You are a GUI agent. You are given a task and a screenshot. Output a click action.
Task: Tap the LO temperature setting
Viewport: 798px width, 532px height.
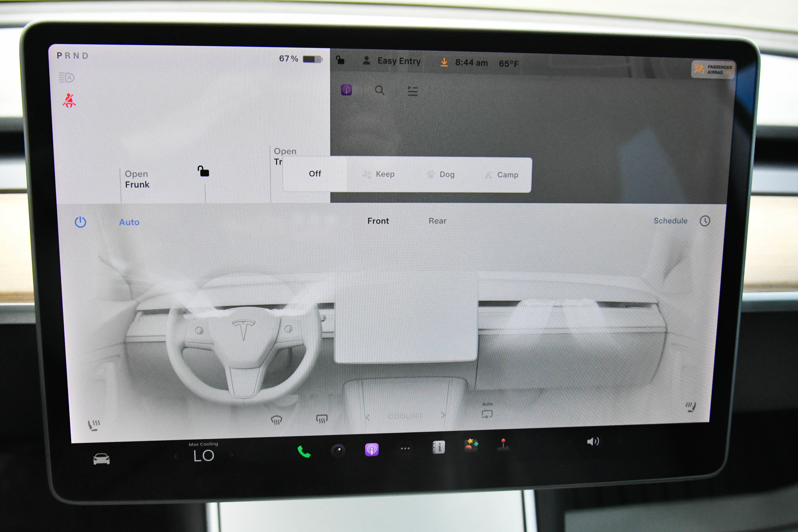tap(203, 456)
